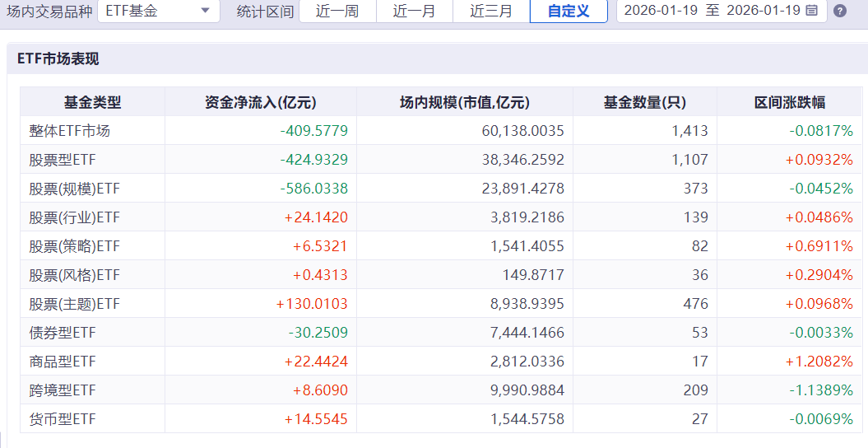The width and height of the screenshot is (868, 448).
Task: Select the 股票(主题)ETF row label
Action: pyautogui.click(x=75, y=303)
